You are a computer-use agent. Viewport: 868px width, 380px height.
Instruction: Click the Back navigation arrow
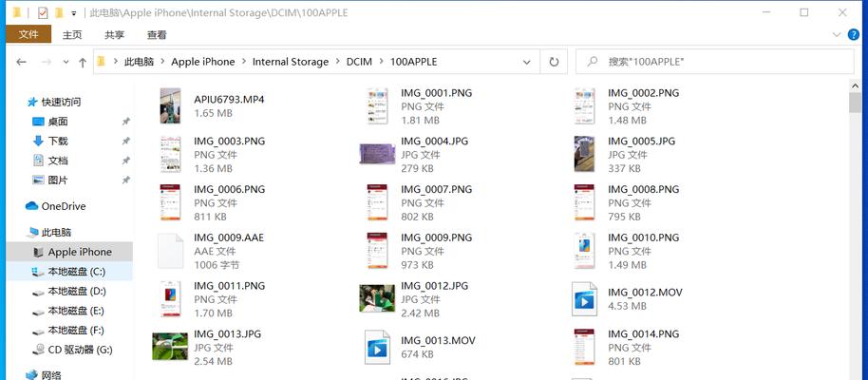(22, 62)
